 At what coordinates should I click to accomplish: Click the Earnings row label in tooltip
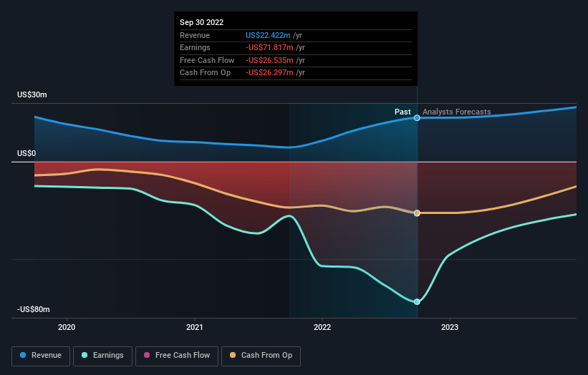pyautogui.click(x=195, y=47)
